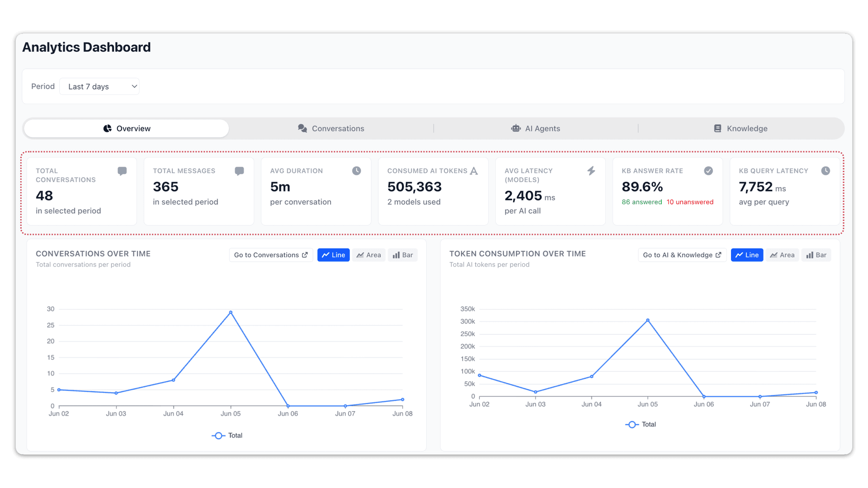Click the Jun 05 peak point on conversations chart
The width and height of the screenshot is (868, 488).
[231, 312]
